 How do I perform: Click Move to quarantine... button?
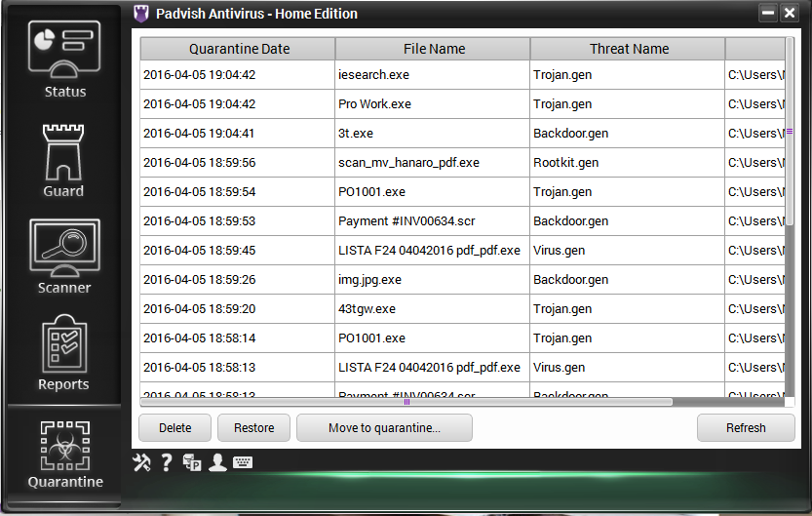(384, 428)
